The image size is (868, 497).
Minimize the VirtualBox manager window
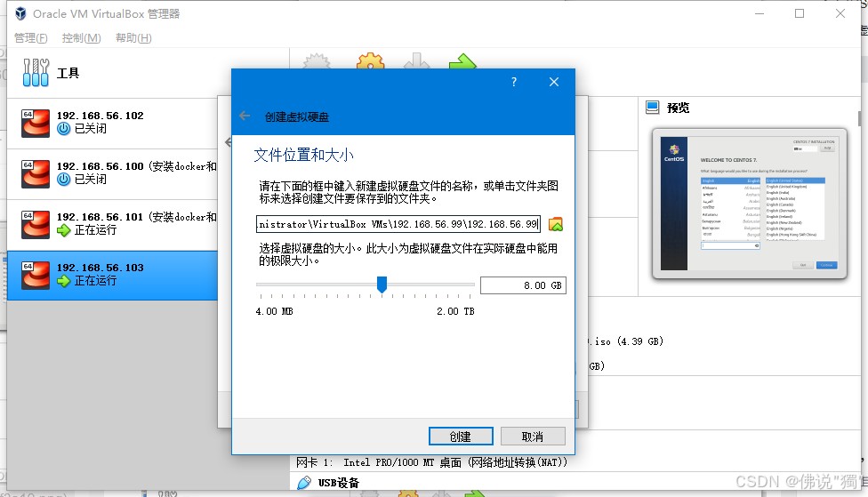click(x=759, y=13)
